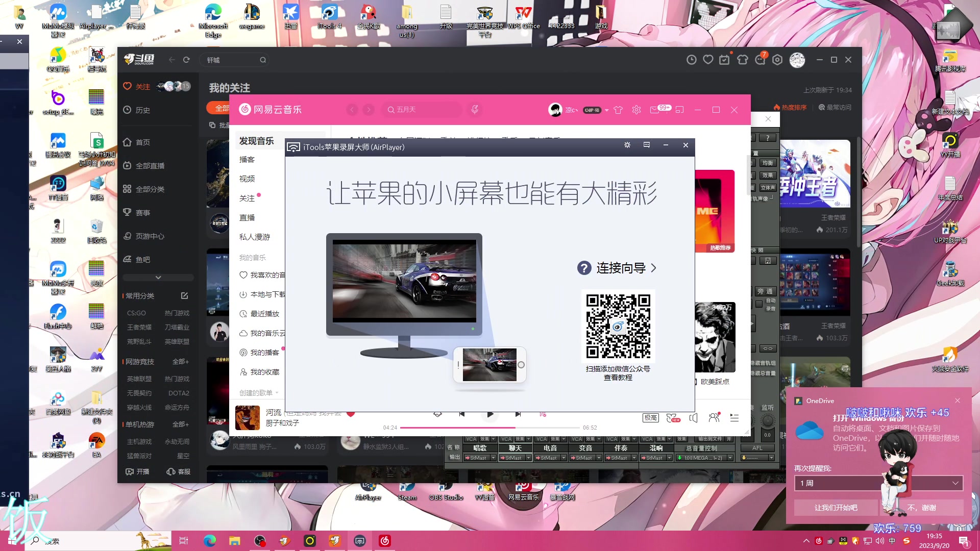Click search magnifier in Douyu search box

tap(263, 60)
